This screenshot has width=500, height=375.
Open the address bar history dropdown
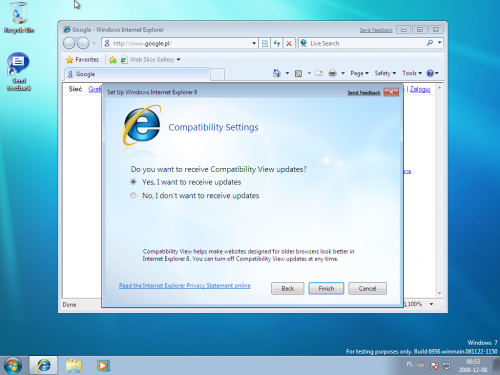254,43
